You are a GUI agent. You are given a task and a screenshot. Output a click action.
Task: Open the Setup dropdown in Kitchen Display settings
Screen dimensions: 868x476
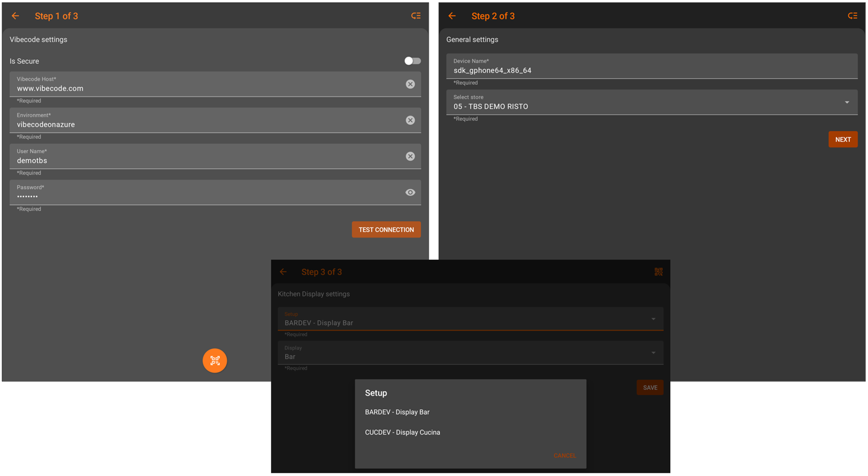[470, 319]
